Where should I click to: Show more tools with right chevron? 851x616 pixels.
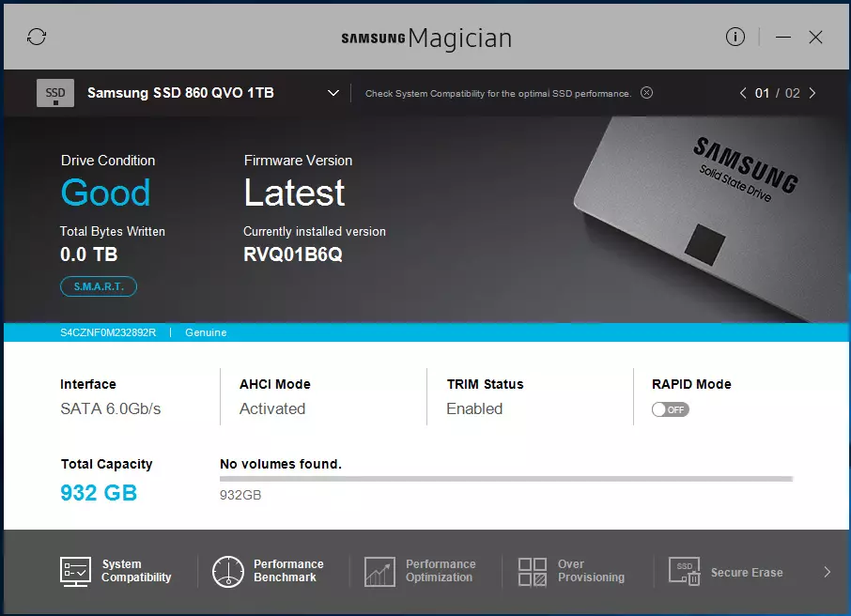click(x=828, y=572)
